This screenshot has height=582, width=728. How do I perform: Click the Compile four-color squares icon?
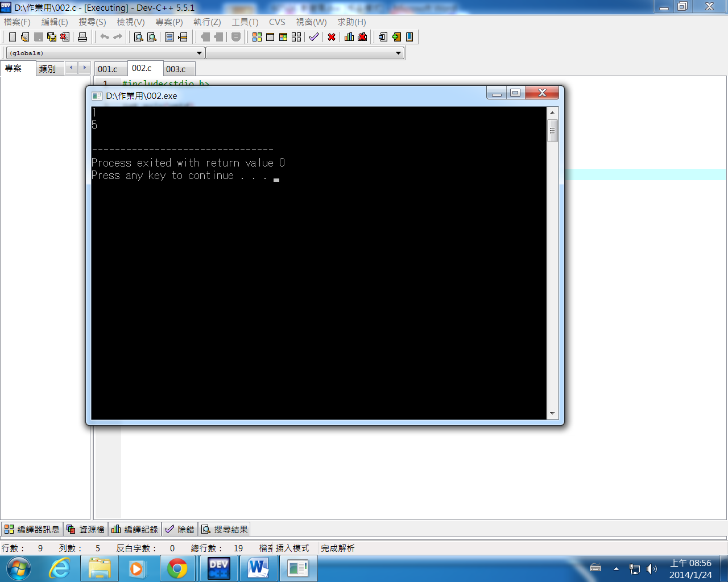[x=257, y=37]
